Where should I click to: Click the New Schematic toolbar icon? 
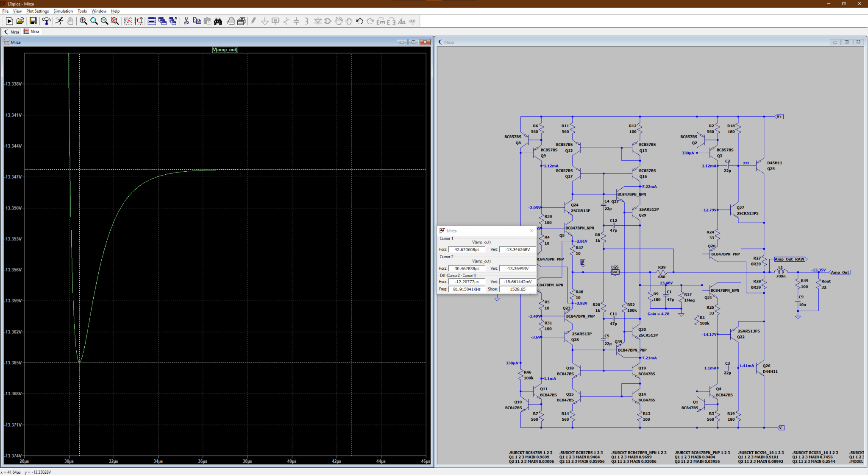tap(9, 21)
